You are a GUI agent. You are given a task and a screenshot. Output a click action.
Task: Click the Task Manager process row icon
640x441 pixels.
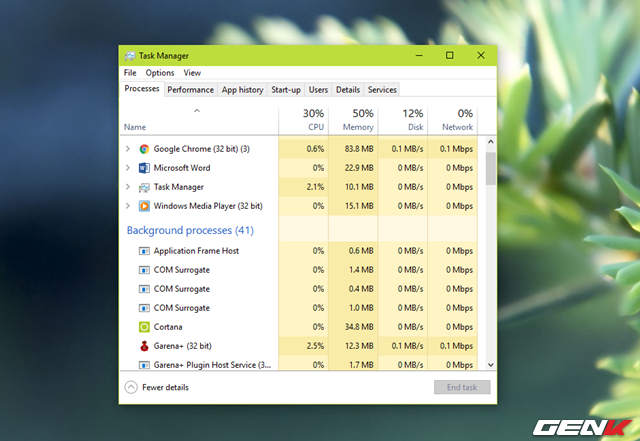[x=144, y=187]
